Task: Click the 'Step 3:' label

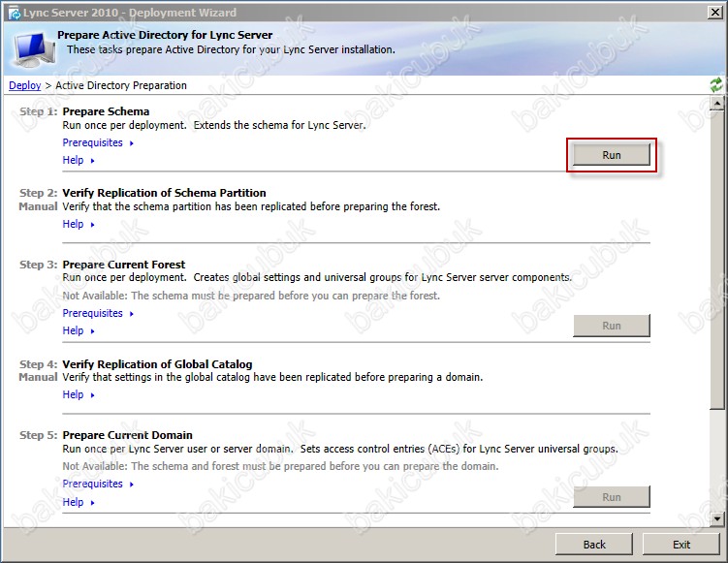Action: coord(39,265)
